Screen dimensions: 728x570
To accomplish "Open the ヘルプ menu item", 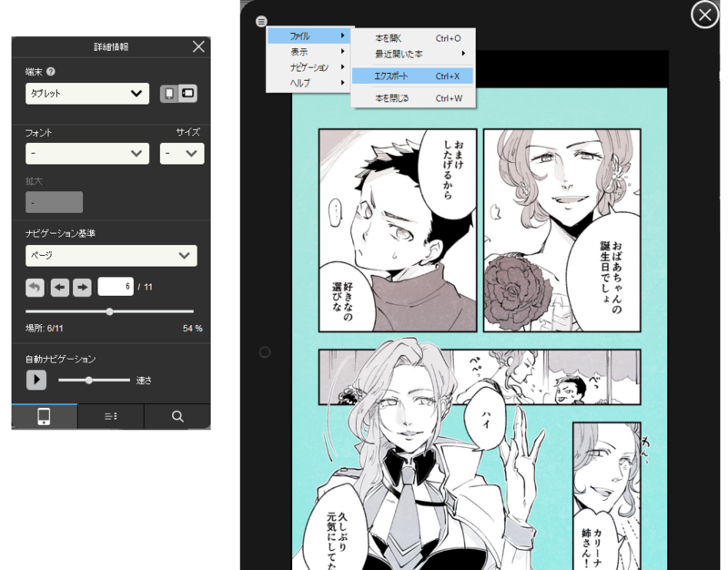I will [308, 83].
